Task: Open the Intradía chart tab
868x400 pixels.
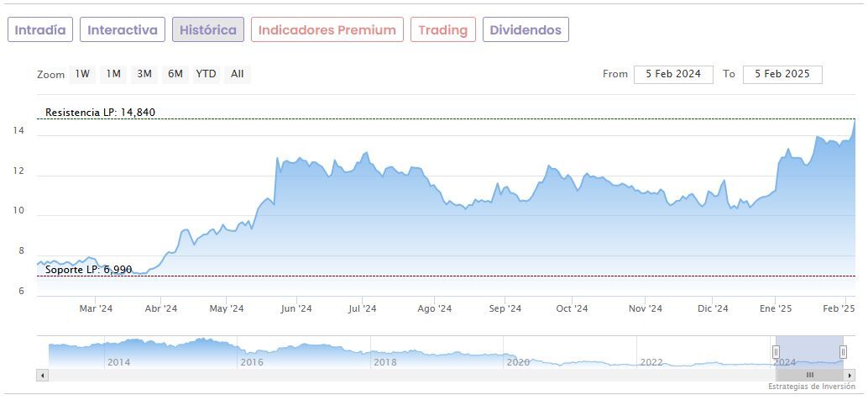Action: coord(40,30)
